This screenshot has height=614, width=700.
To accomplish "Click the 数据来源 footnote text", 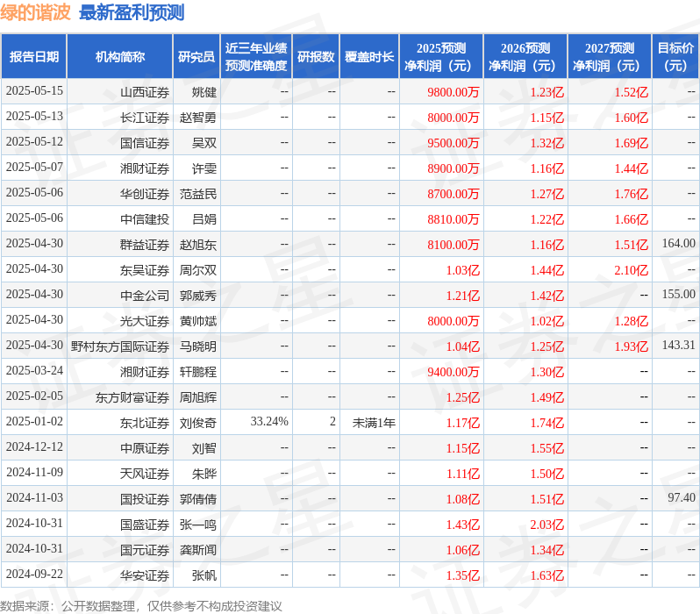I will click(141, 606).
